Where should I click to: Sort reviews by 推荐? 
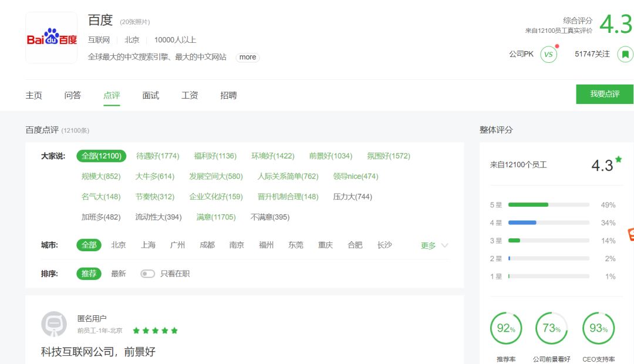[89, 274]
